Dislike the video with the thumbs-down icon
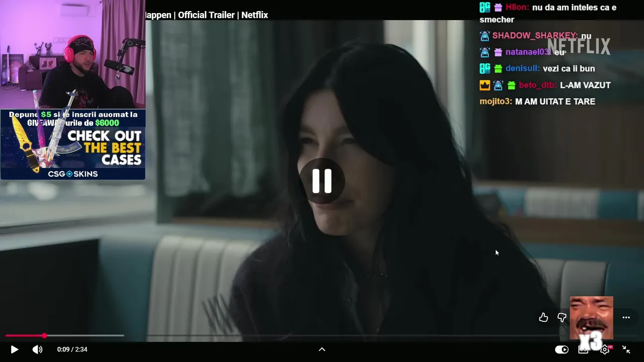 [562, 317]
